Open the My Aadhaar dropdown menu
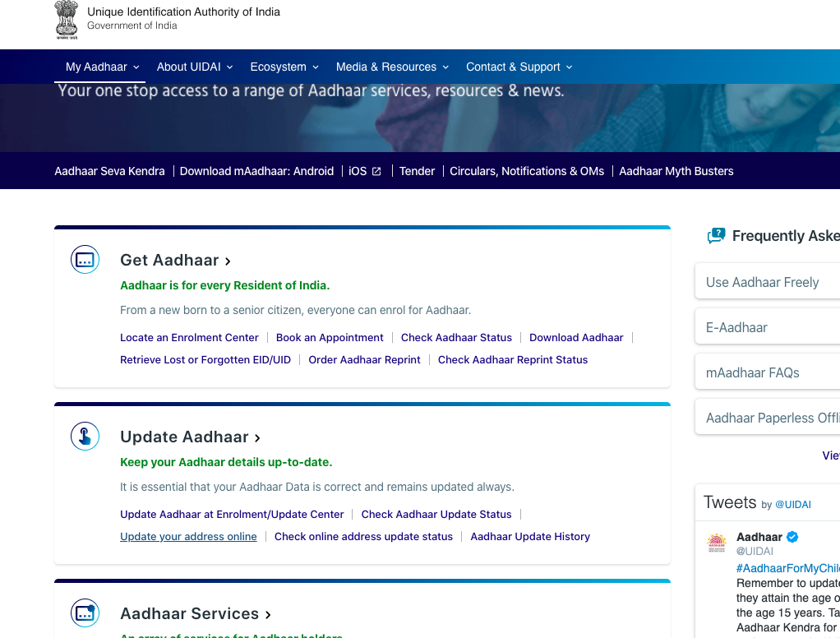 [x=103, y=67]
